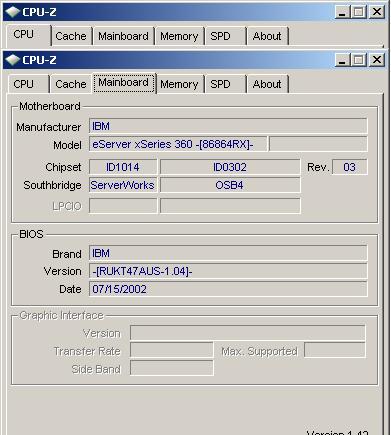Screen dimensions: 391x435
Task: Click the Manufacturer label
Action: (x=49, y=127)
